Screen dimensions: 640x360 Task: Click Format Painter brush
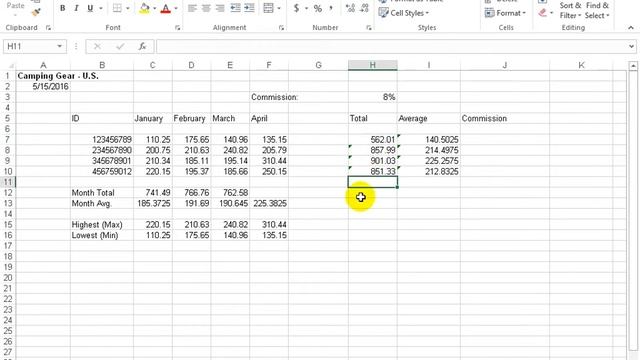tap(36, 12)
